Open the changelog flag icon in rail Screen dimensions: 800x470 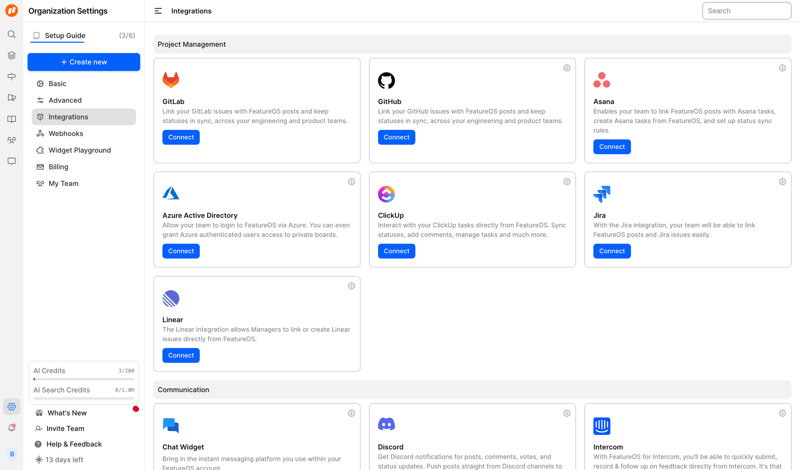click(11, 97)
